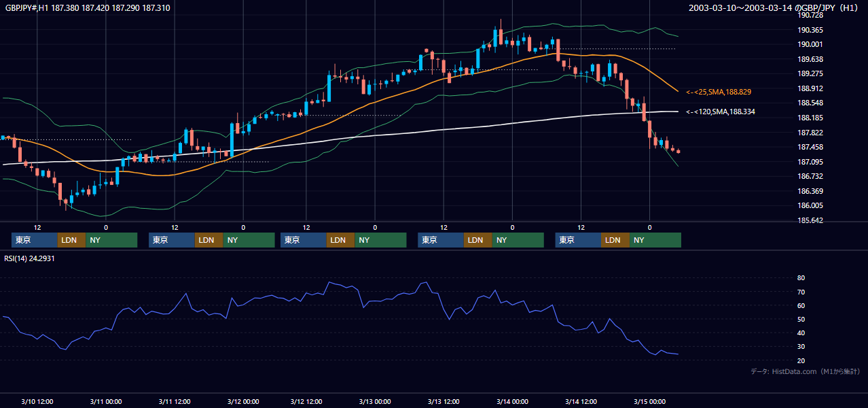Click the 3/13 00:00 time axis label
The height and width of the screenshot is (408, 868).
[374, 401]
